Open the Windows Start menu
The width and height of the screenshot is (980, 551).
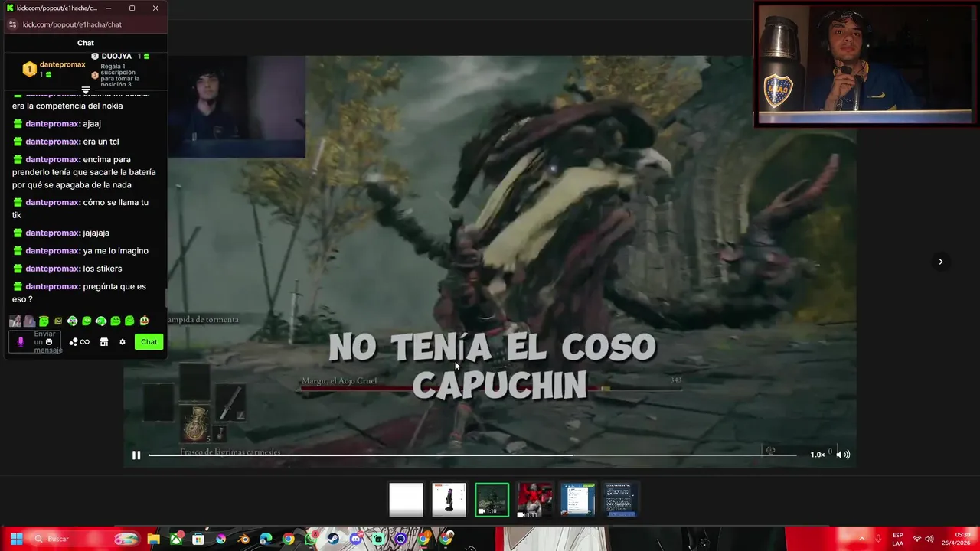pos(16,539)
